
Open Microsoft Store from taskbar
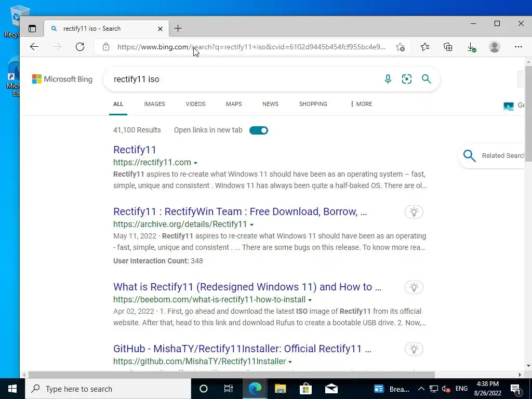coord(305,389)
